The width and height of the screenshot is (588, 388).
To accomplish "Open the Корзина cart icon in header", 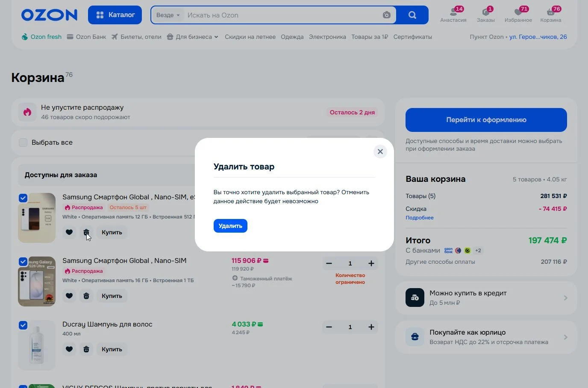I will (551, 15).
